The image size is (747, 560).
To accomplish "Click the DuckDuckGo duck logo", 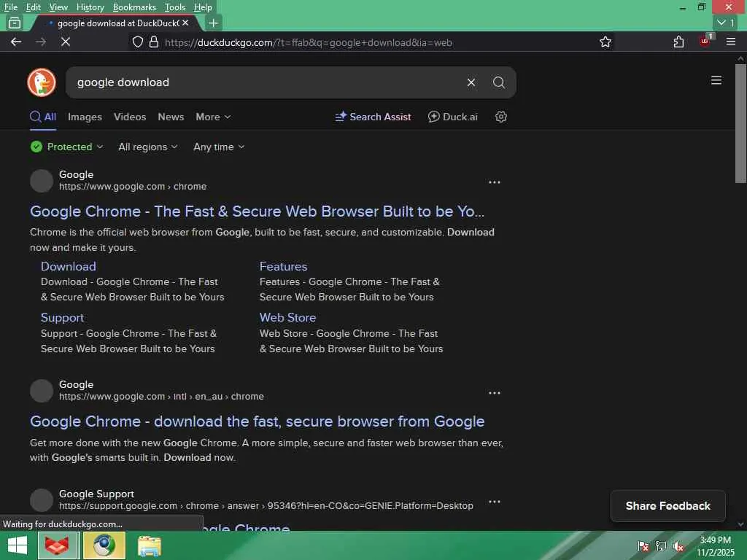I will point(42,82).
